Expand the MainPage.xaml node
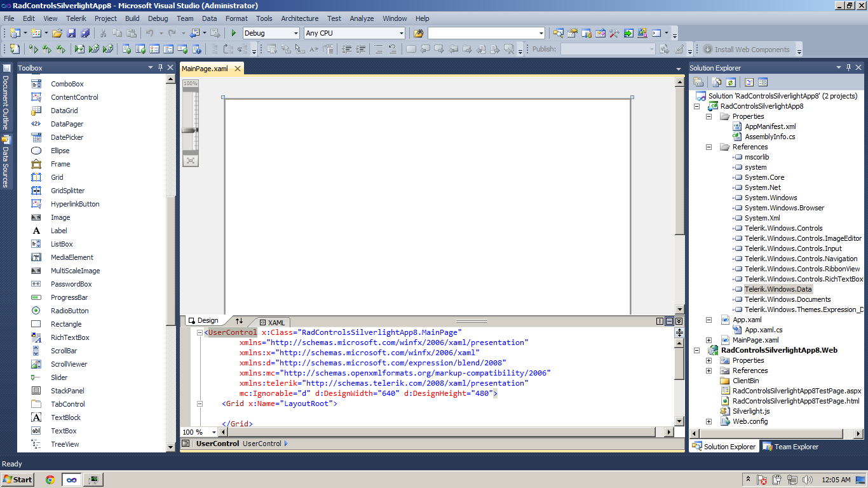 pos(709,340)
